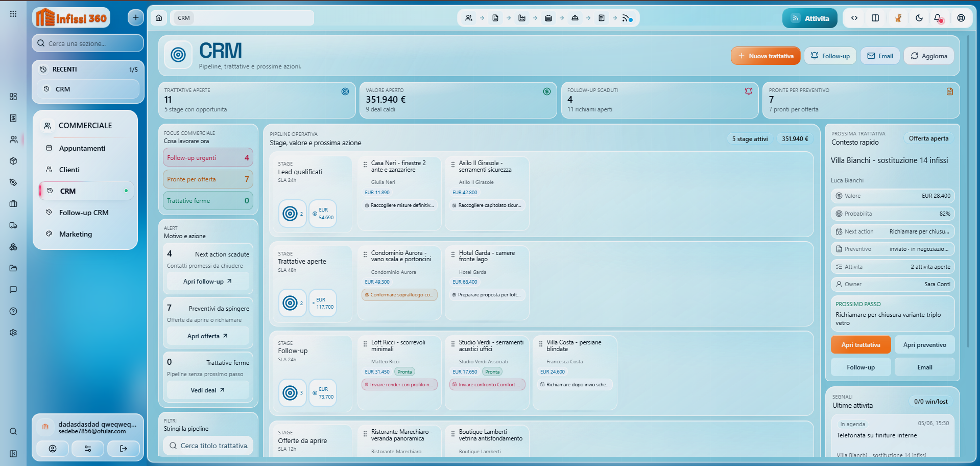Click Email button in context panel
This screenshot has height=466, width=980.
click(x=924, y=367)
